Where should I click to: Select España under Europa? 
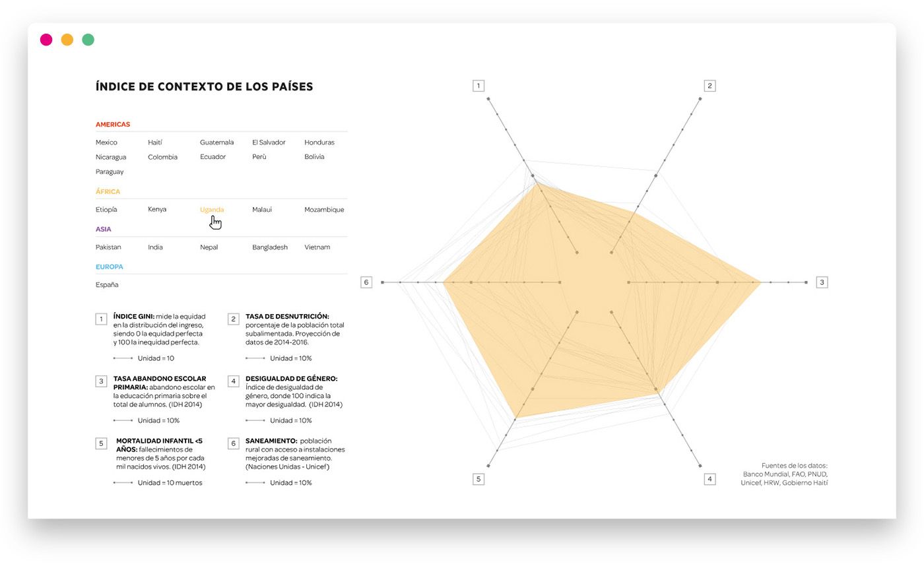(107, 285)
